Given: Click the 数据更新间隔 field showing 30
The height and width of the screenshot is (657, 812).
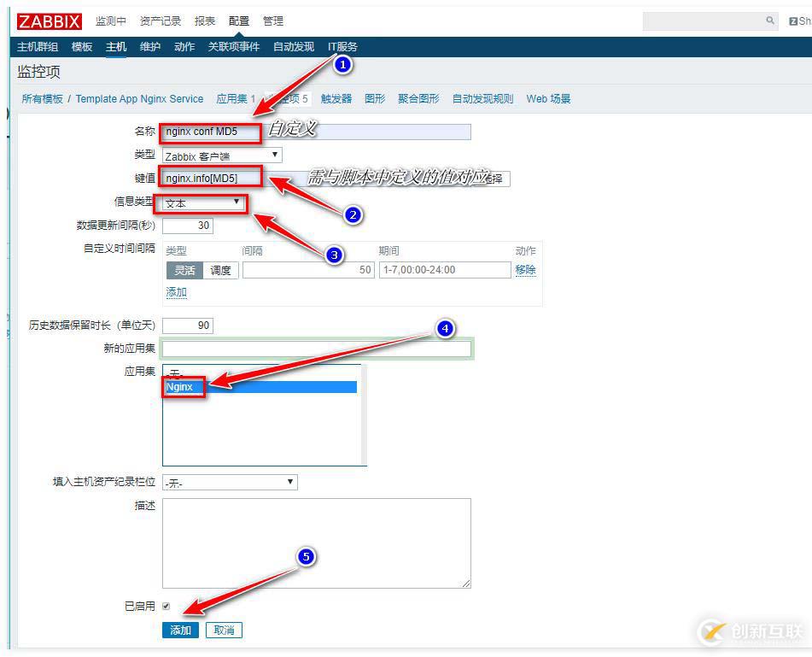Looking at the screenshot, I should (188, 226).
